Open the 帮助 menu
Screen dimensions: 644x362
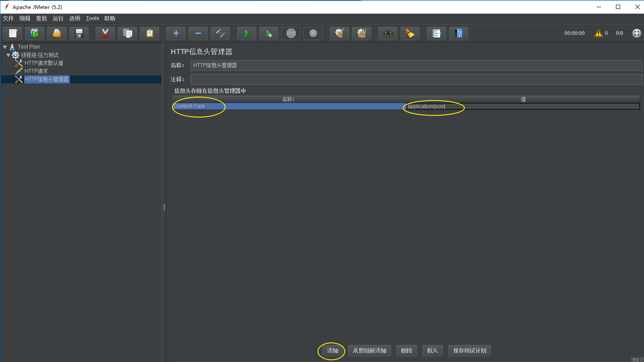coord(110,18)
